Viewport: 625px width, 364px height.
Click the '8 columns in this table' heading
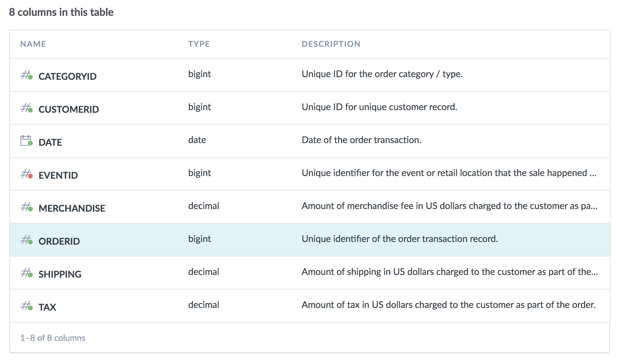pyautogui.click(x=61, y=12)
